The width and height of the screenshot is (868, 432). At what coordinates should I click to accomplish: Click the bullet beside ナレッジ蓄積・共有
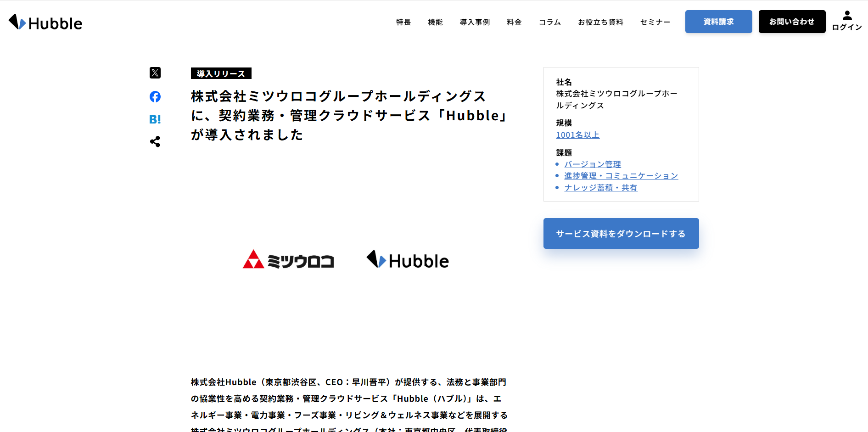(558, 187)
